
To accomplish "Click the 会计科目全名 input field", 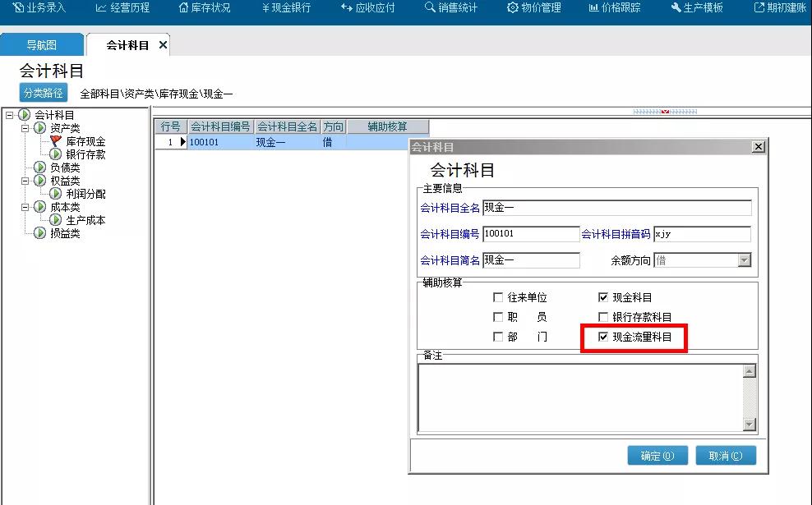I will (616, 208).
